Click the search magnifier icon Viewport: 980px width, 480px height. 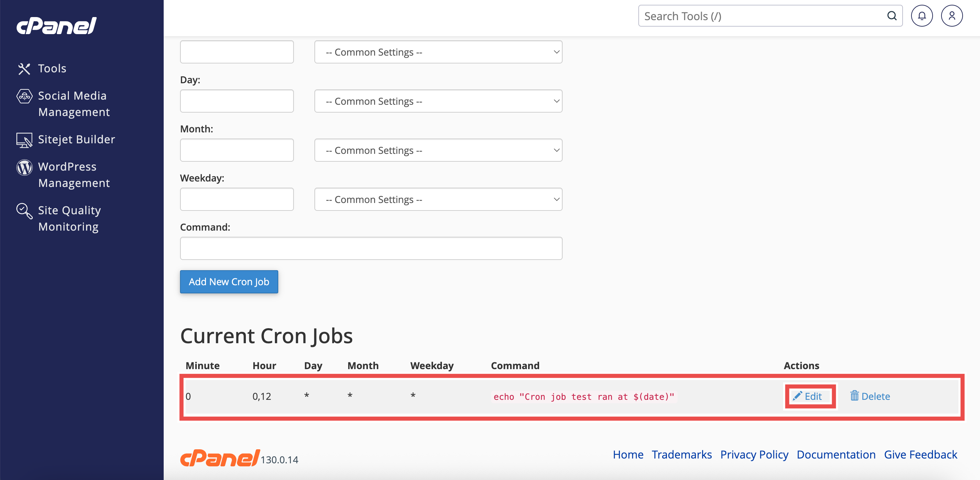(x=892, y=16)
